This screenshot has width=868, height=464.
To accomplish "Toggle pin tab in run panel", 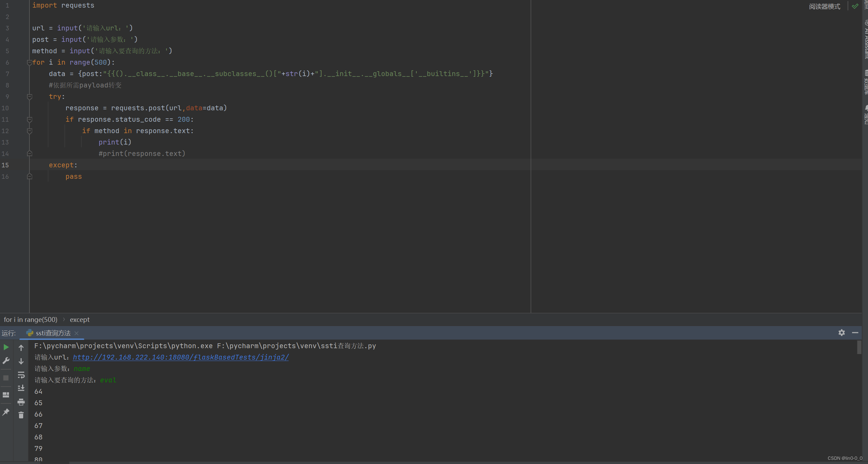I will coord(6,412).
